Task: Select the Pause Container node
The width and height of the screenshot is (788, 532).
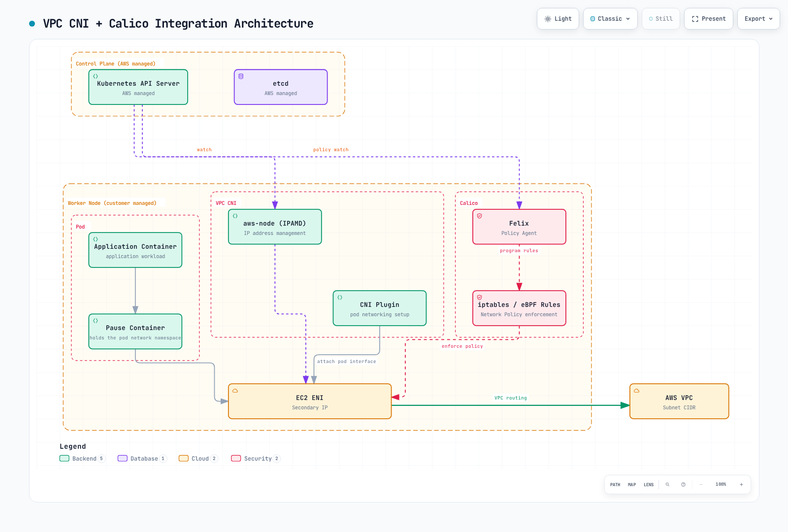Action: pos(135,332)
